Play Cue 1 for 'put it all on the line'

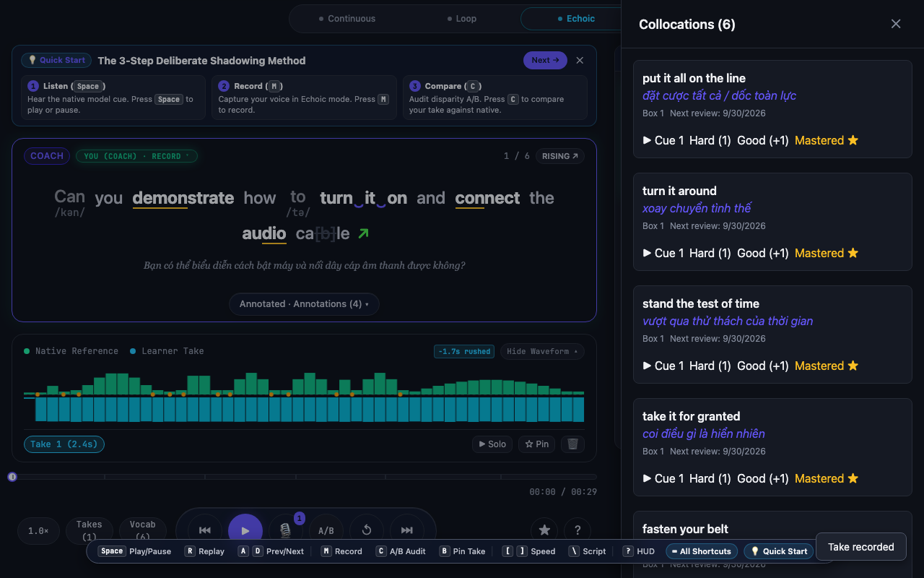(663, 140)
